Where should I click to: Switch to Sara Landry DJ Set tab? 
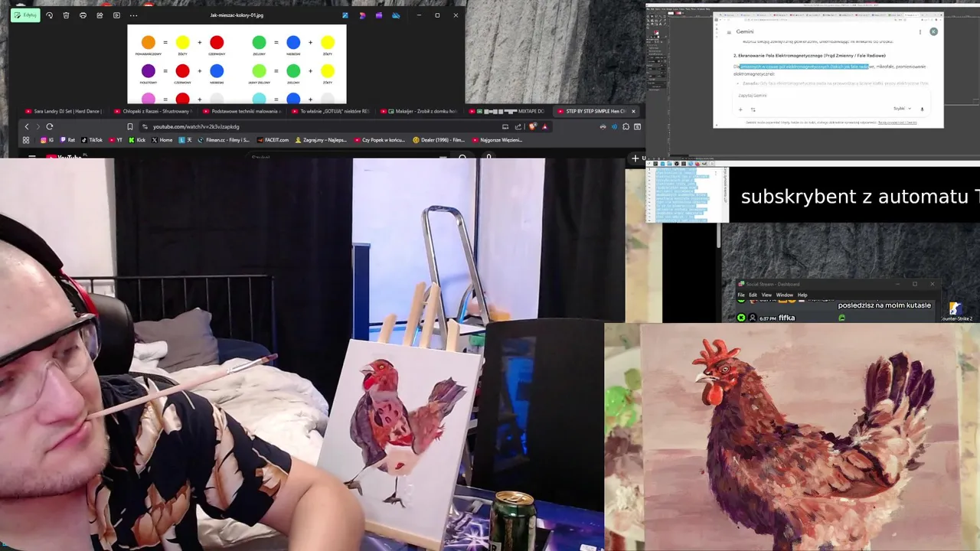click(x=64, y=111)
